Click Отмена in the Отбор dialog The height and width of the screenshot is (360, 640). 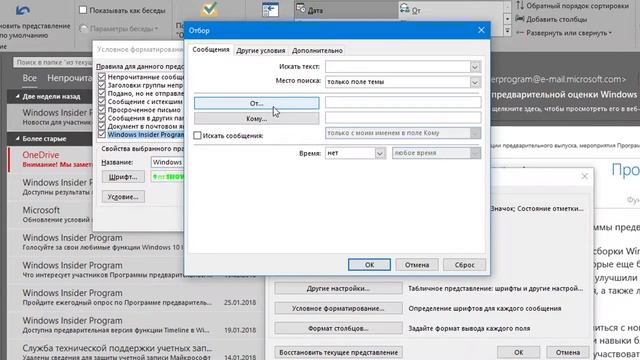pyautogui.click(x=417, y=264)
